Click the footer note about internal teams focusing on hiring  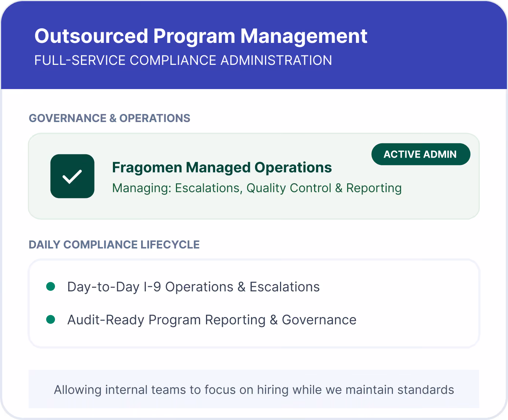(254, 389)
